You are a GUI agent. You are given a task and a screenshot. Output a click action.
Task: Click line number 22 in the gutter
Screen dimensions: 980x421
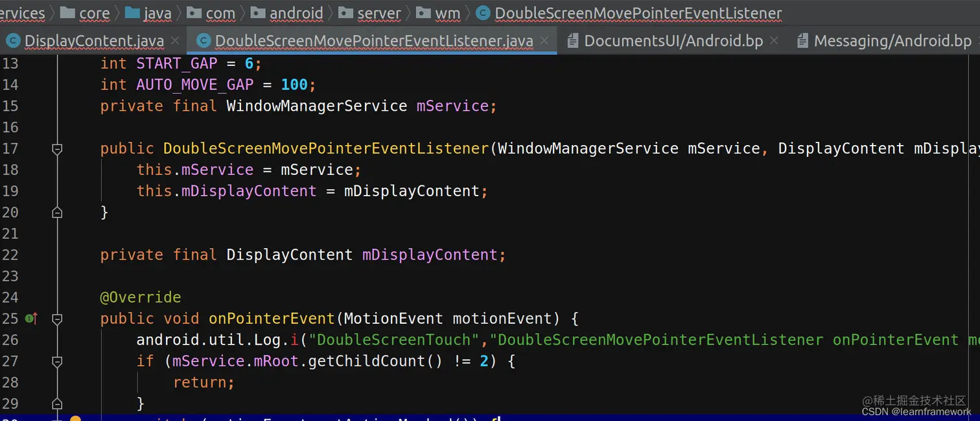10,255
